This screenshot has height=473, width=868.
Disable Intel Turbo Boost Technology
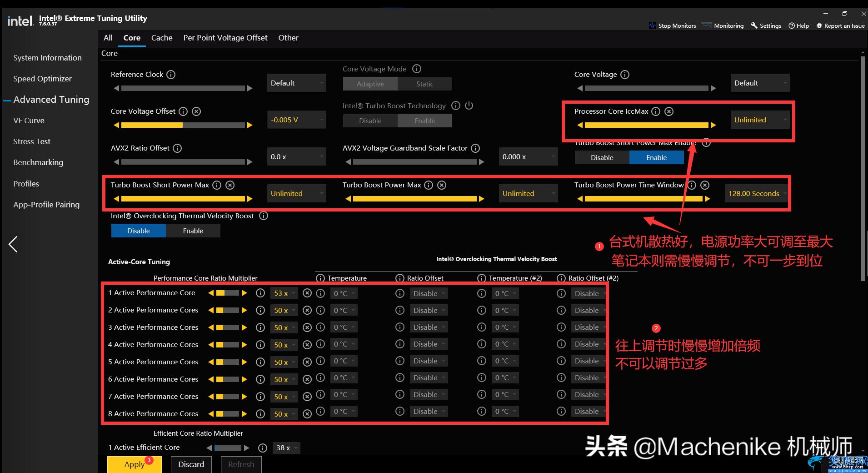370,121
